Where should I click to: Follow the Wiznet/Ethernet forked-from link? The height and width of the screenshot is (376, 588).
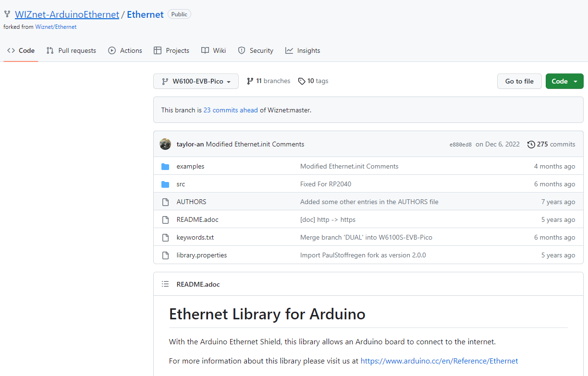(56, 27)
